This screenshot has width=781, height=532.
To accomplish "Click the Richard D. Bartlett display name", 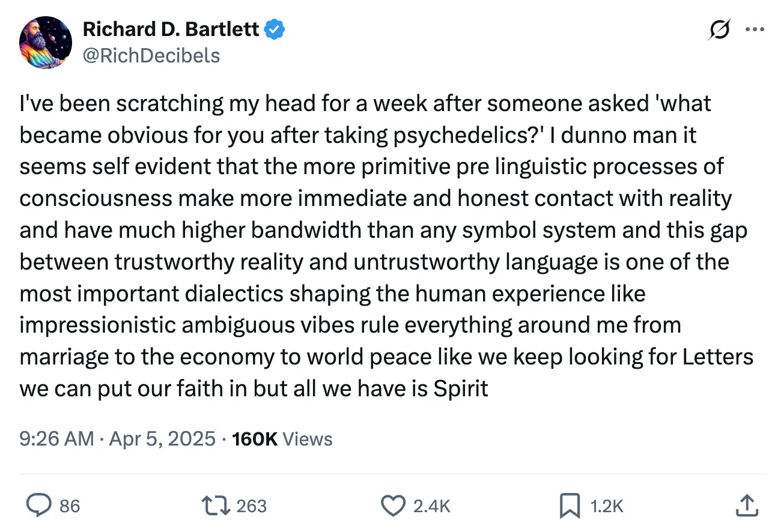I will [171, 28].
